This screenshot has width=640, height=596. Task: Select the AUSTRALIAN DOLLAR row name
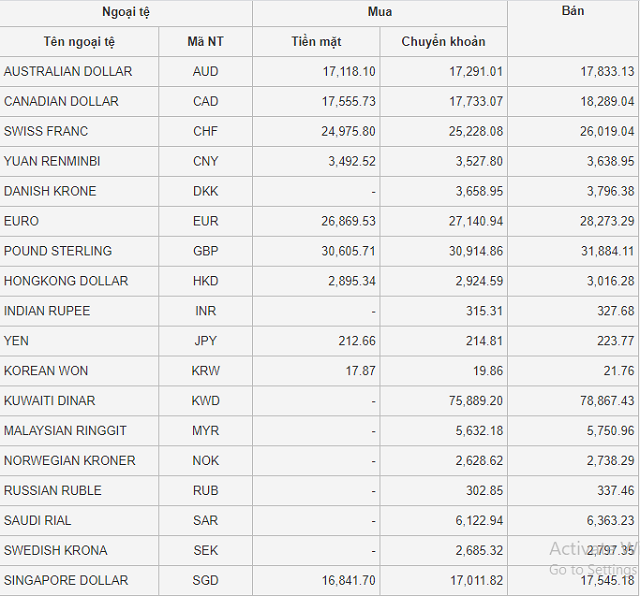coord(68,72)
